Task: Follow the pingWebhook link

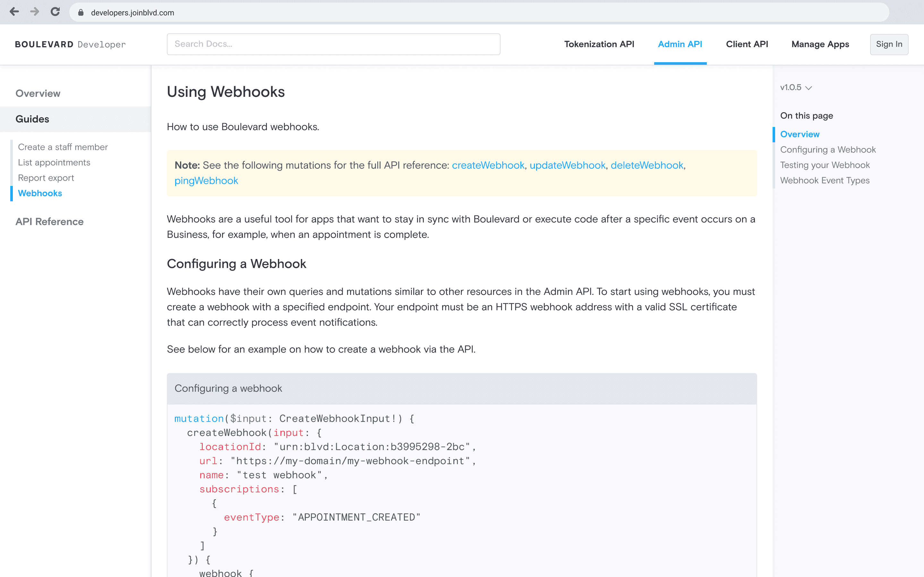Action: coord(206,181)
